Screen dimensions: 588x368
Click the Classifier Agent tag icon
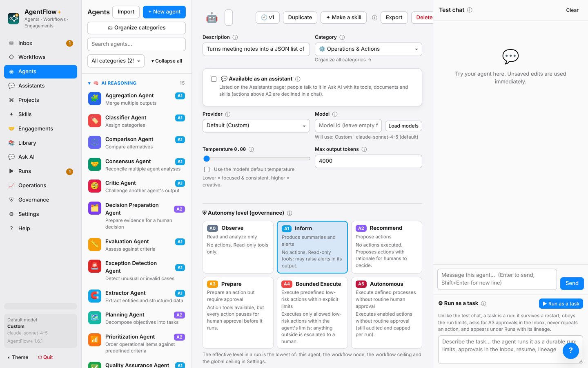[x=95, y=121]
